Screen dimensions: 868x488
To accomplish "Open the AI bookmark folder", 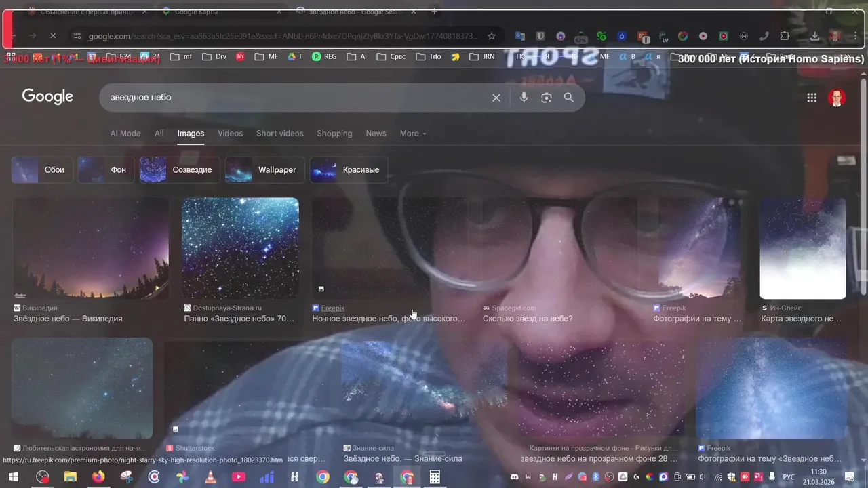I will coord(357,57).
